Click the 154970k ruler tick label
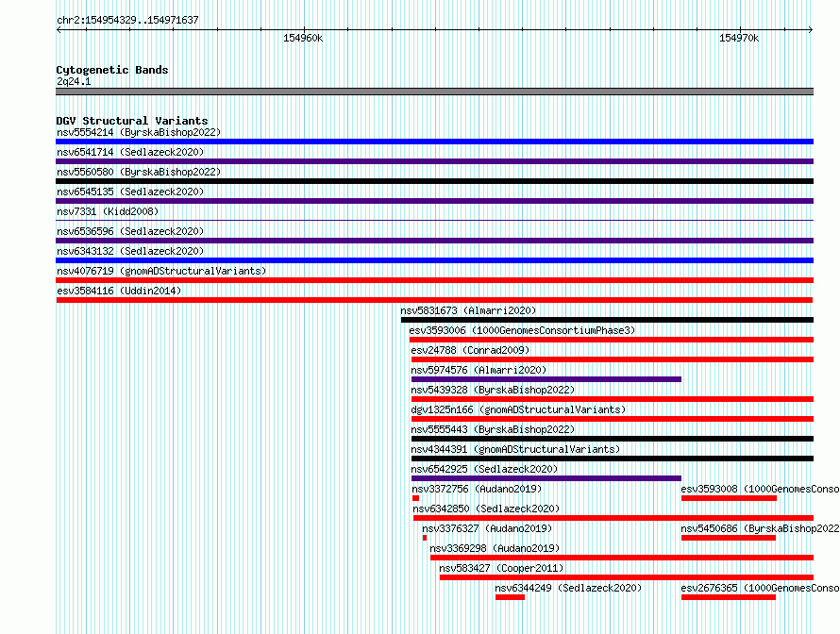The image size is (840, 634). 739,38
